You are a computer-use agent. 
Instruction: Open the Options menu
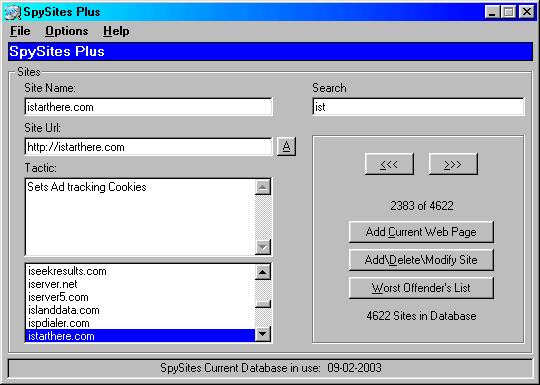(x=66, y=31)
